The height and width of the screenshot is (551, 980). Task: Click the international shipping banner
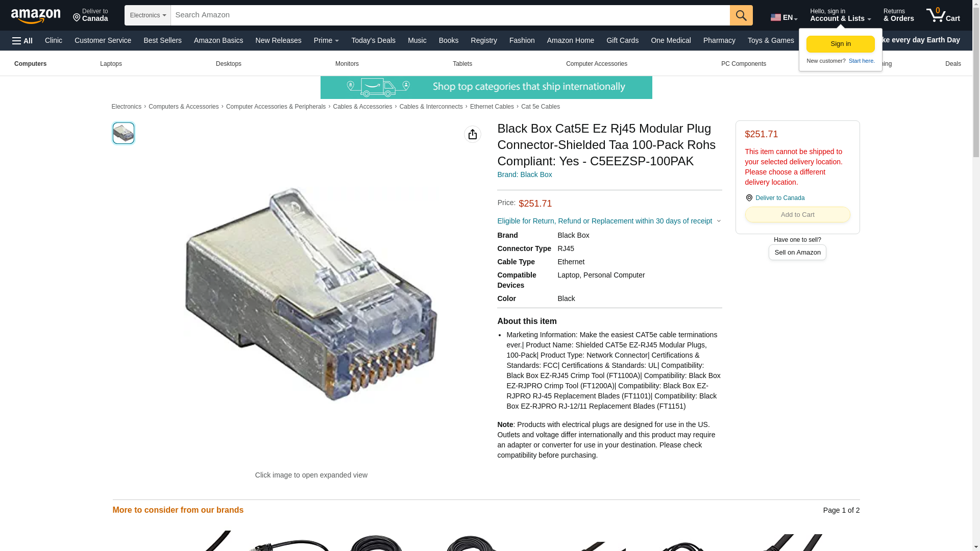tap(486, 88)
